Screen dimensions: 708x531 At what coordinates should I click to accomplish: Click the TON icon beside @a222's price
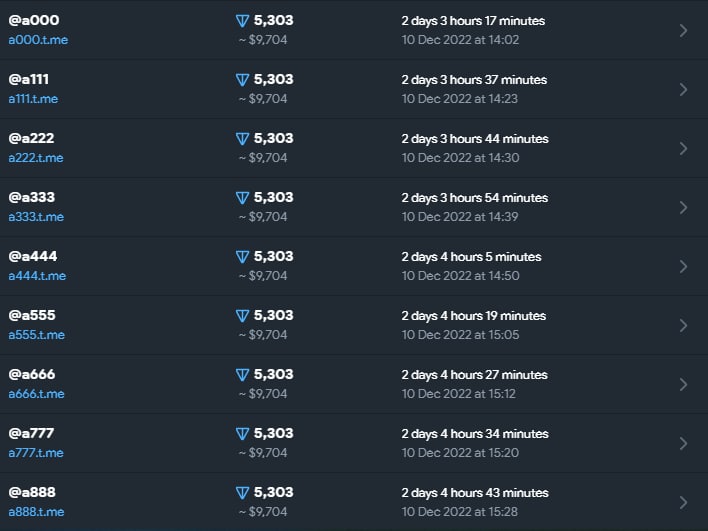pos(242,139)
